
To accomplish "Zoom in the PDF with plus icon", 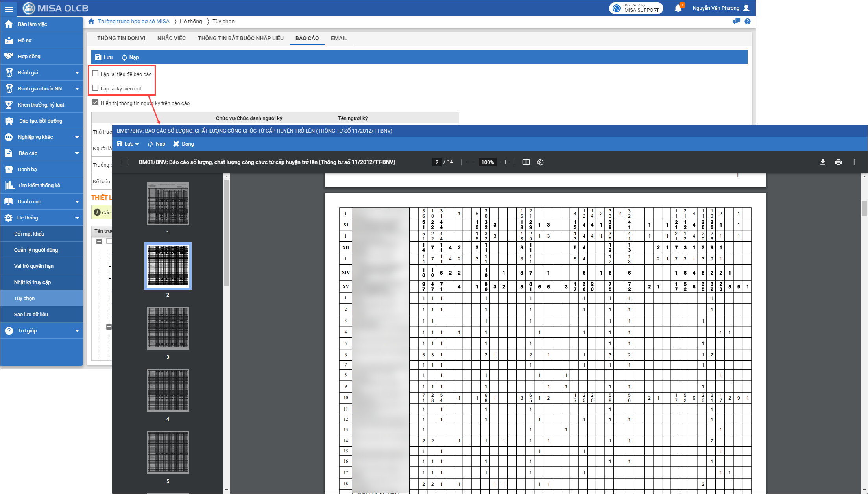I will [505, 162].
